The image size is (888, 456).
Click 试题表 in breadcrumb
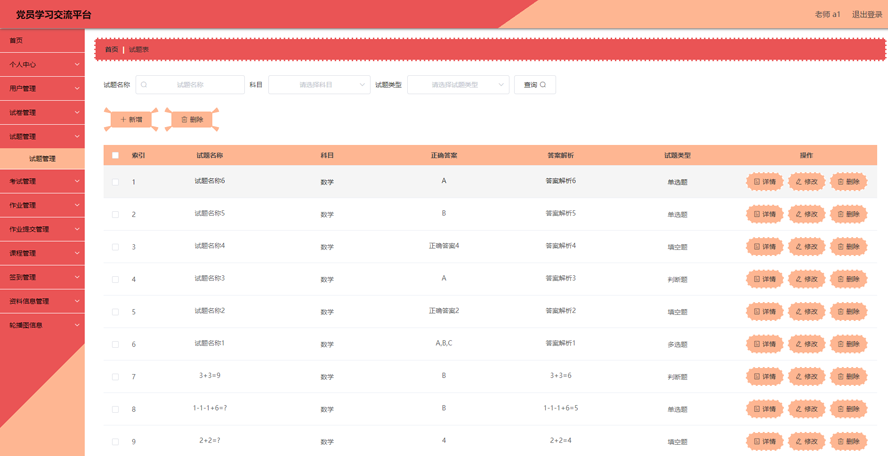pos(139,50)
